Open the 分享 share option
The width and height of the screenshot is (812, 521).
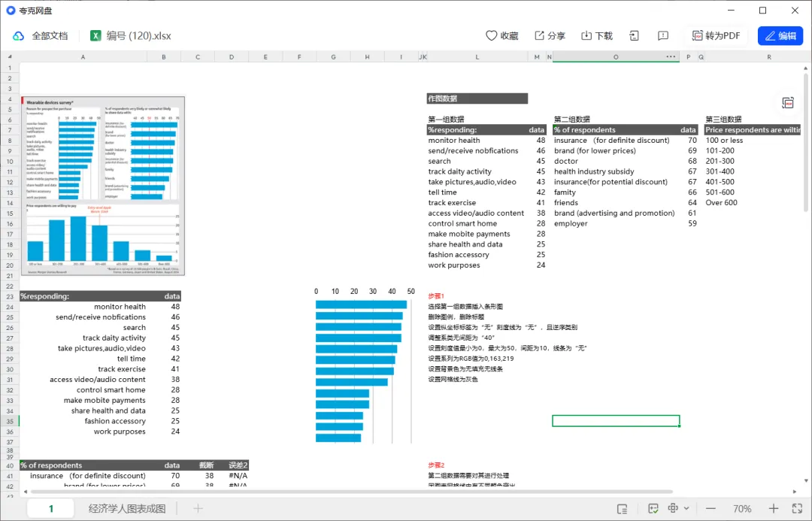pos(550,36)
